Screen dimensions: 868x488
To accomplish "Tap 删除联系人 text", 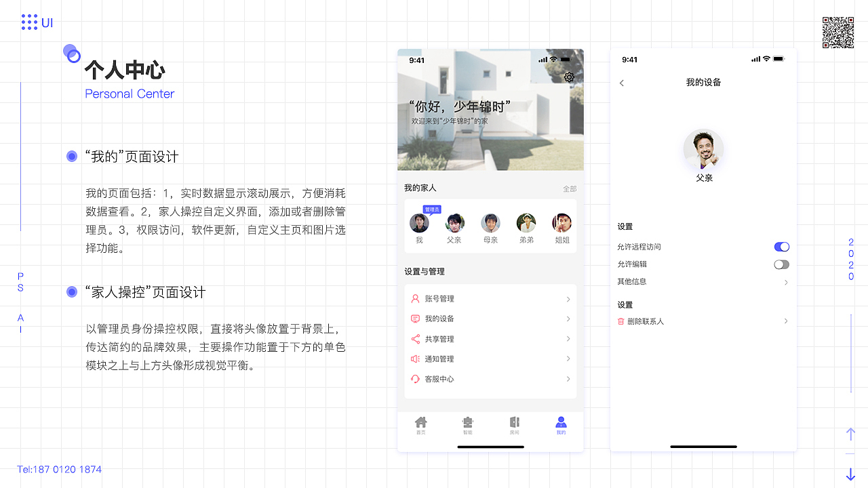I will tap(646, 321).
